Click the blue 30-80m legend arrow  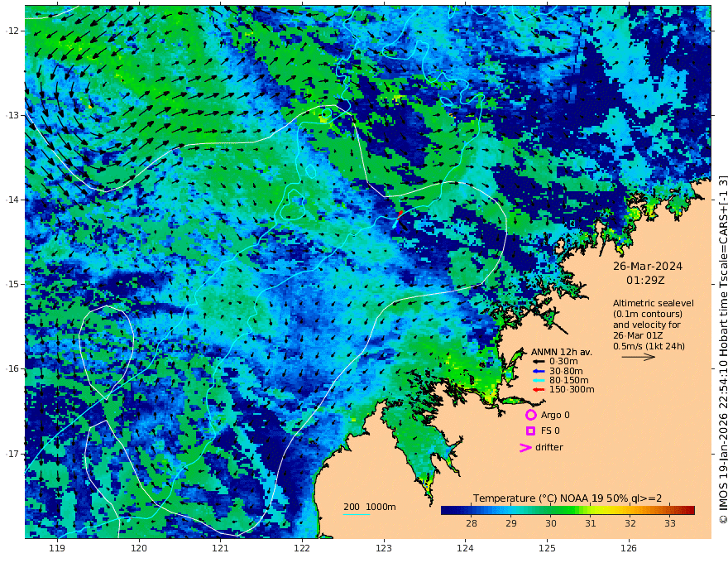[x=538, y=371]
